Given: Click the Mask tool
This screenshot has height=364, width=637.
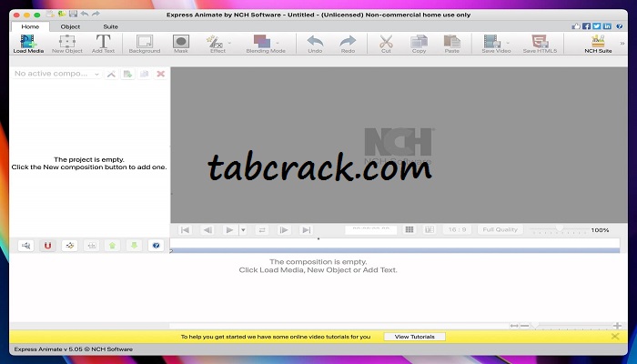Looking at the screenshot, I should click(x=181, y=42).
